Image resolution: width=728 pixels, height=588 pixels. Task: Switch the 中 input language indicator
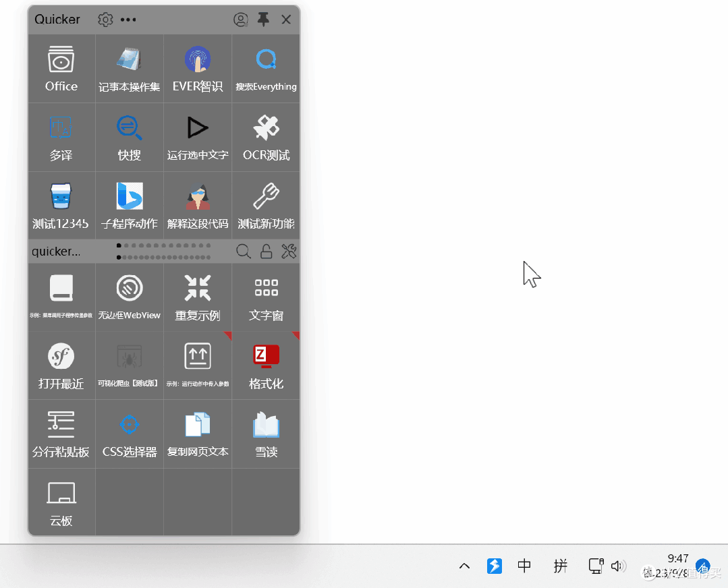point(524,566)
